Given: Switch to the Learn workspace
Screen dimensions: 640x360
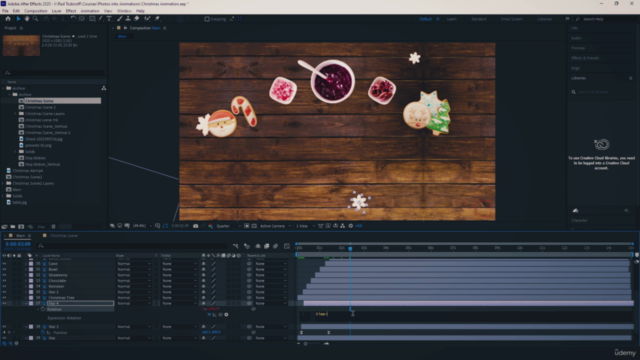Looking at the screenshot, I should pyautogui.click(x=451, y=19).
